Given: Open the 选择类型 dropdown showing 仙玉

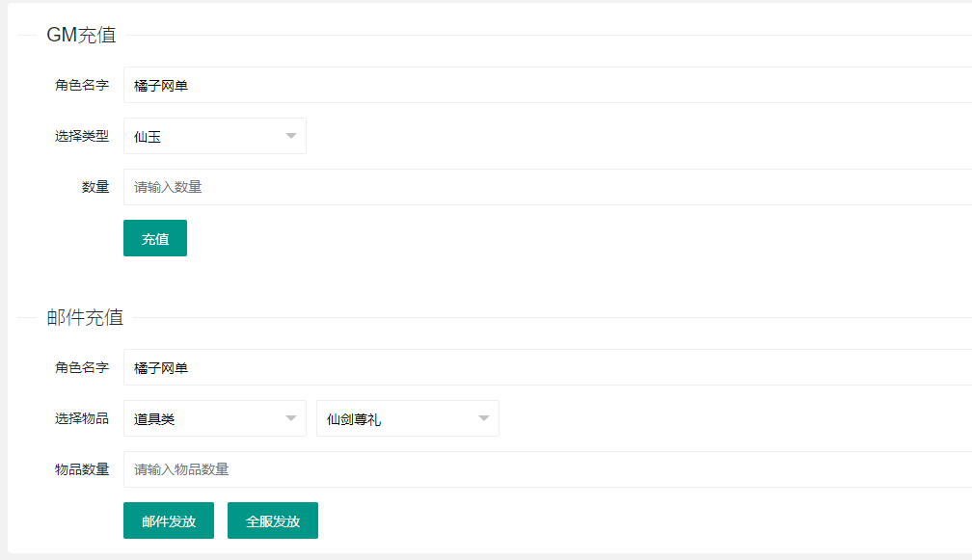Looking at the screenshot, I should [212, 136].
